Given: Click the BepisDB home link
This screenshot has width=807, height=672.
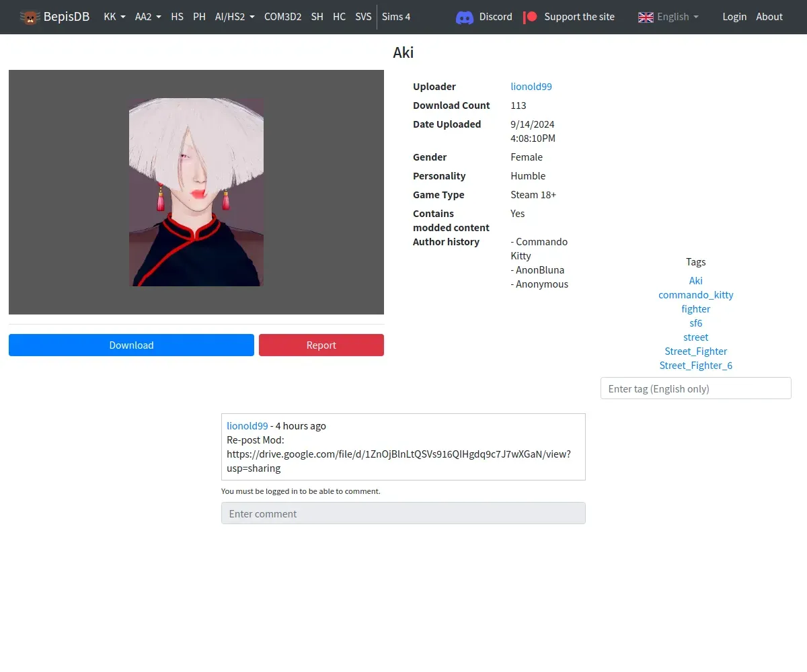Looking at the screenshot, I should 54,17.
